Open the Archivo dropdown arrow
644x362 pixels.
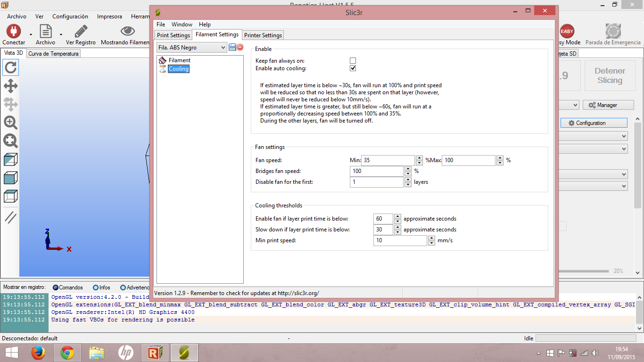61,34
